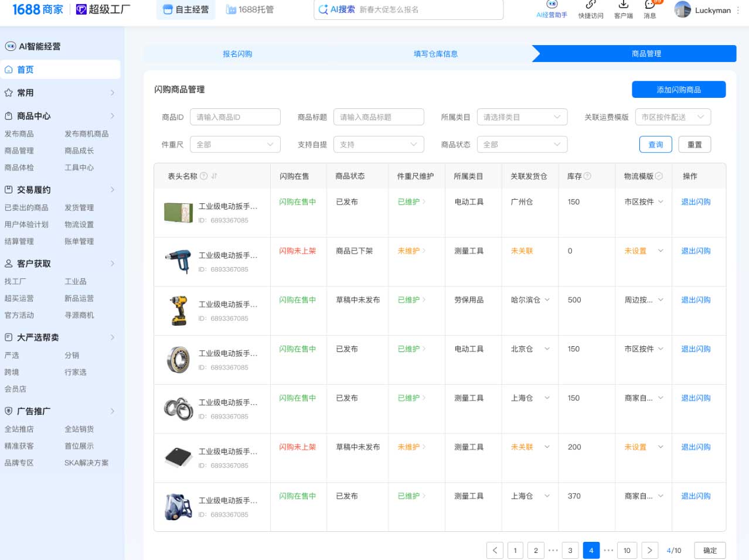
Task: Click stock value 370
Action: point(574,496)
